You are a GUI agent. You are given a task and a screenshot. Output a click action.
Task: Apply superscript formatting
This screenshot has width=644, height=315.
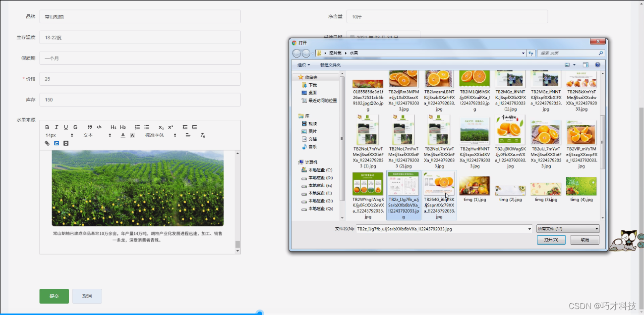point(171,127)
